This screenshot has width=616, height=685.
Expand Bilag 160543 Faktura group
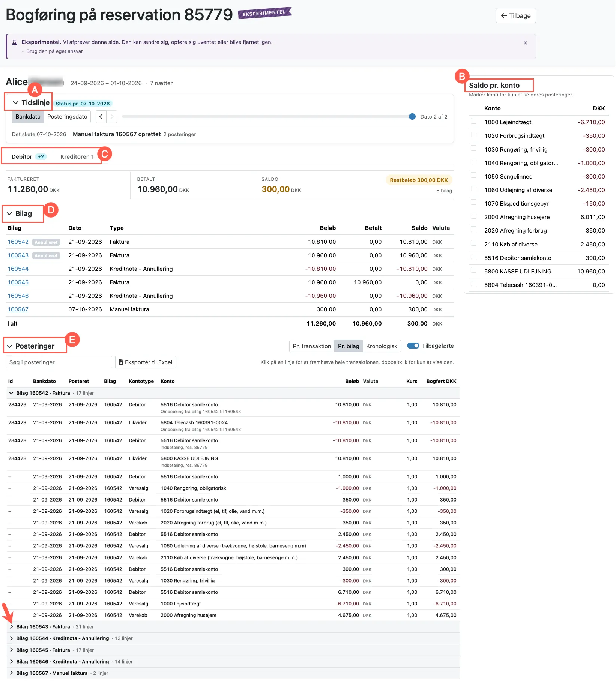(x=12, y=627)
